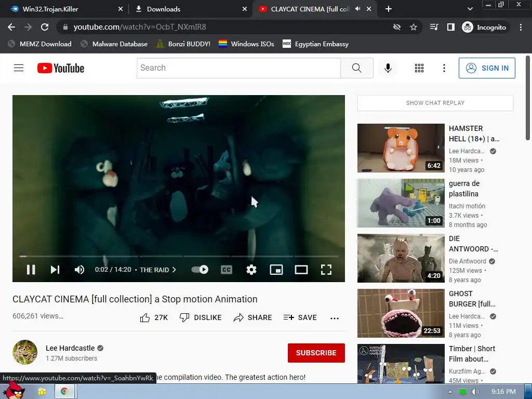Open media controls icon in toolbar
This screenshot has width=532, height=399.
pyautogui.click(x=434, y=27)
